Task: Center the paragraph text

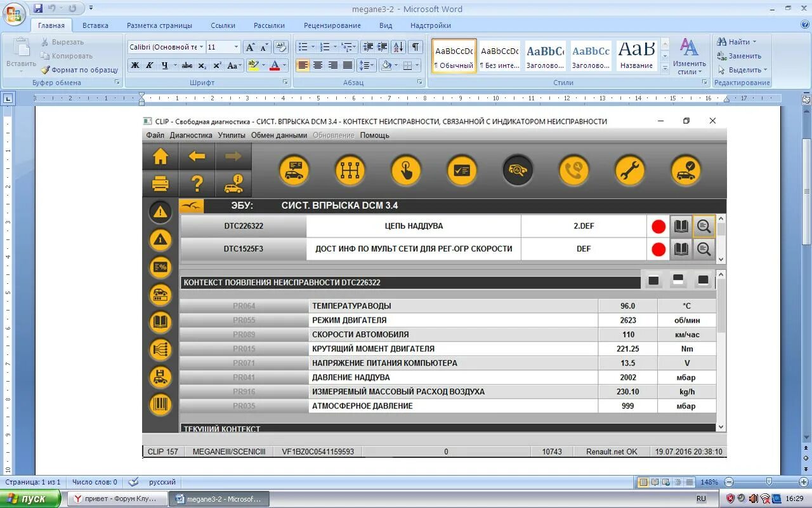Action: coord(318,65)
